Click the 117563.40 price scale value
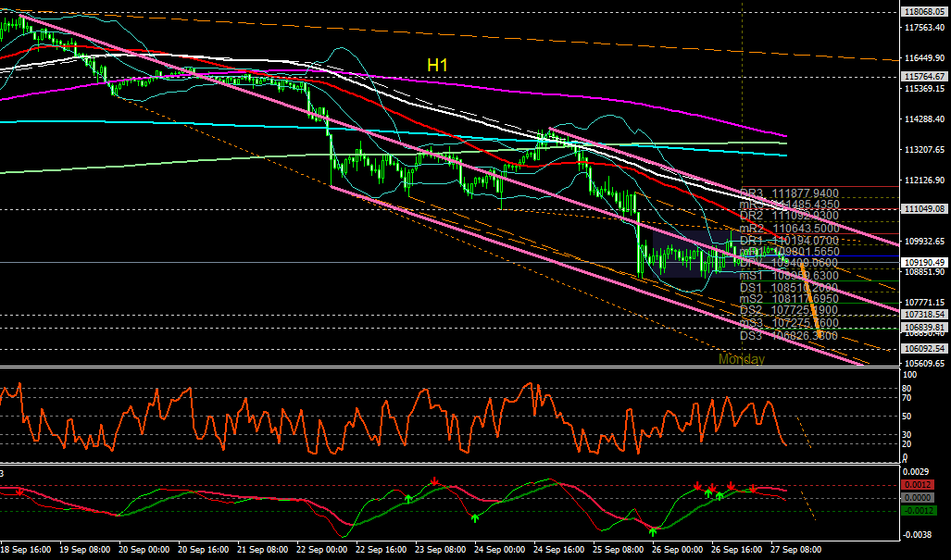This screenshot has height=560, width=951. (x=924, y=27)
